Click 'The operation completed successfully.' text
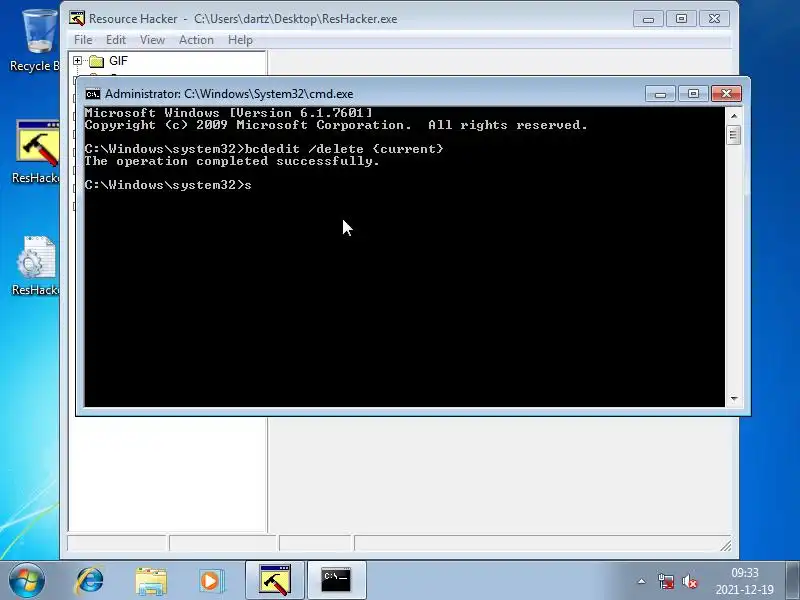 tap(232, 161)
